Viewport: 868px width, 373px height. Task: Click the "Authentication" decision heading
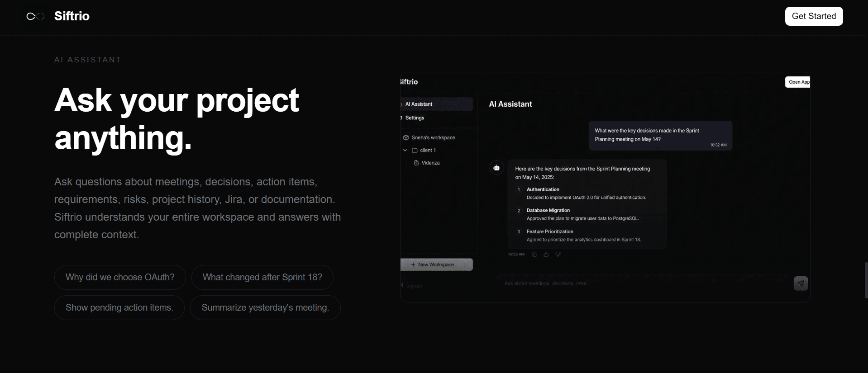tap(543, 189)
